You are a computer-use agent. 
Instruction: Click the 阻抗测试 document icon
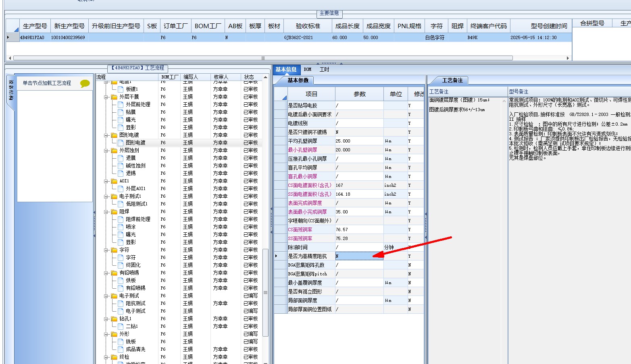121,303
